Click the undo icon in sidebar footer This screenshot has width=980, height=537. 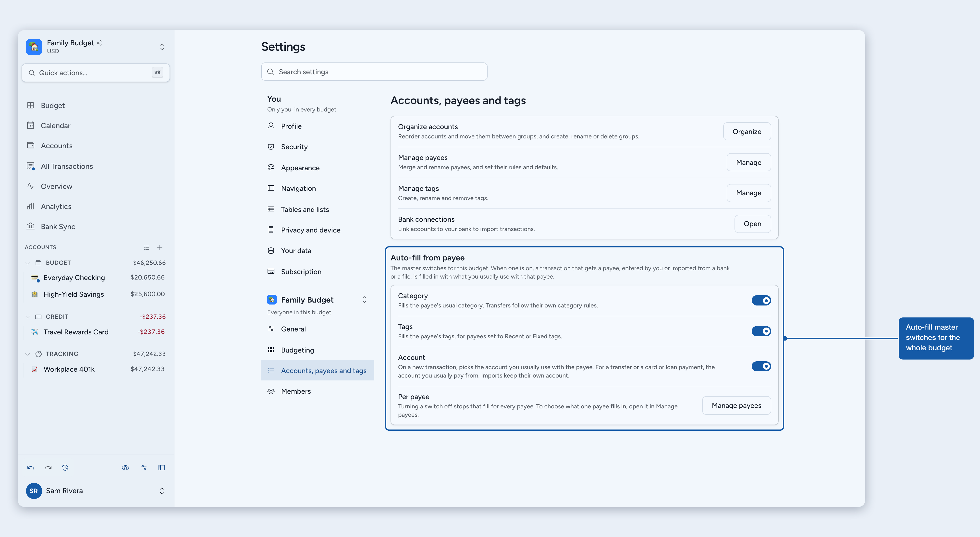pos(30,468)
